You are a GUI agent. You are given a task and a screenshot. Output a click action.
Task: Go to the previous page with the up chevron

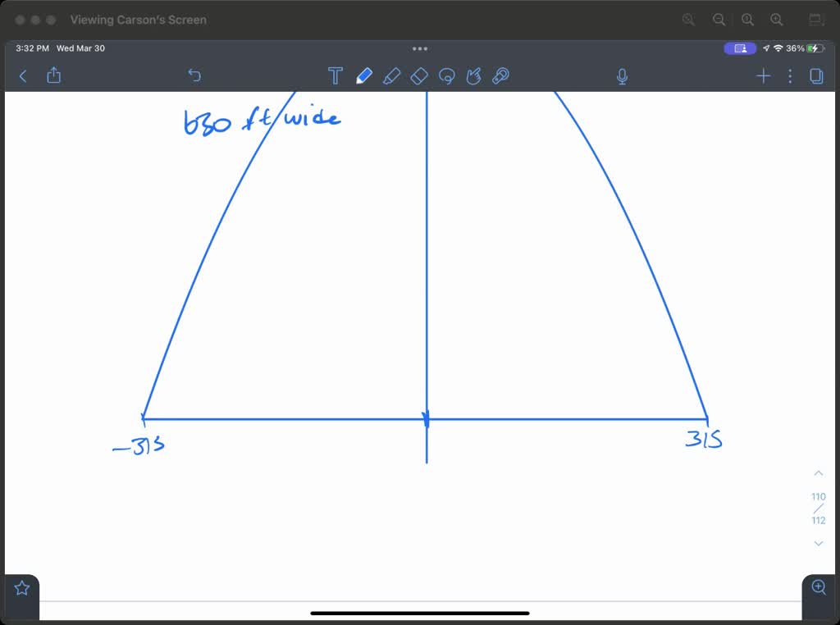(818, 472)
